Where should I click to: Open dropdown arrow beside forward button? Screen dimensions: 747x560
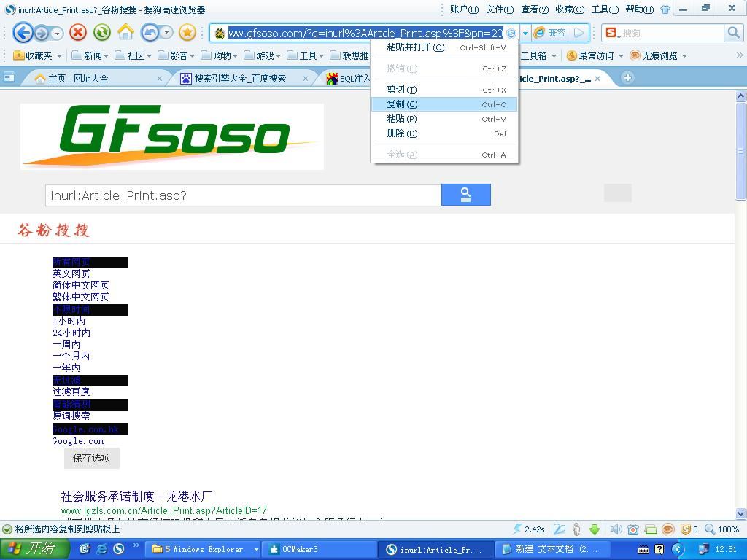click(57, 34)
